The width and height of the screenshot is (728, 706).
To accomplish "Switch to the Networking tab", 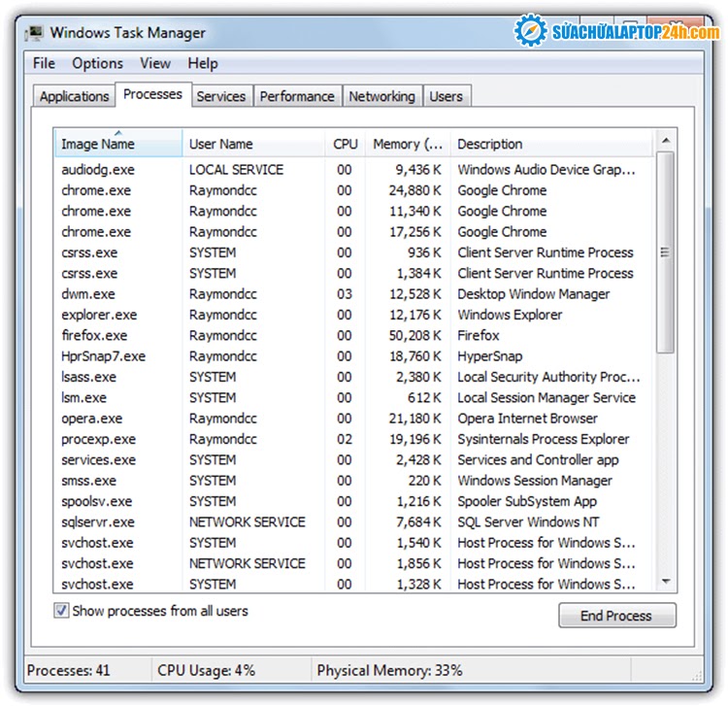I will 381,96.
